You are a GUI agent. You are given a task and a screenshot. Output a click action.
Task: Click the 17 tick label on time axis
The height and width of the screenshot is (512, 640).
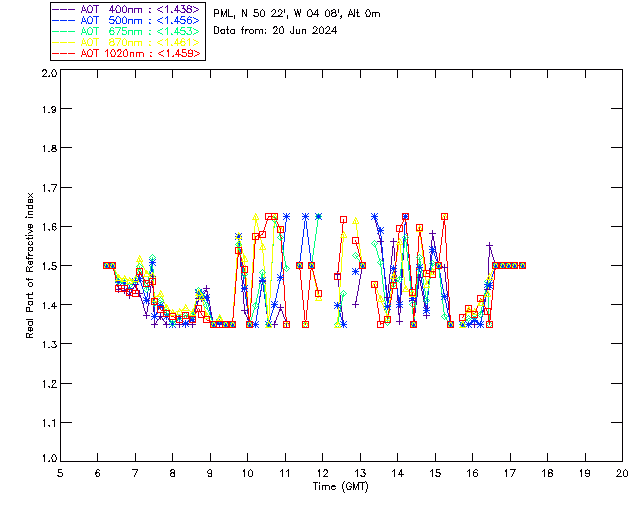pos(510,473)
